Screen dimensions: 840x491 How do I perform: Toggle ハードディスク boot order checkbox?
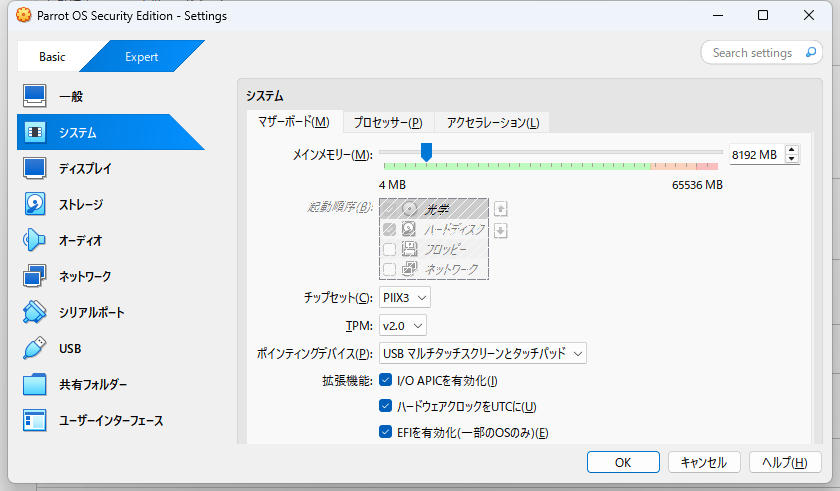tap(389, 230)
